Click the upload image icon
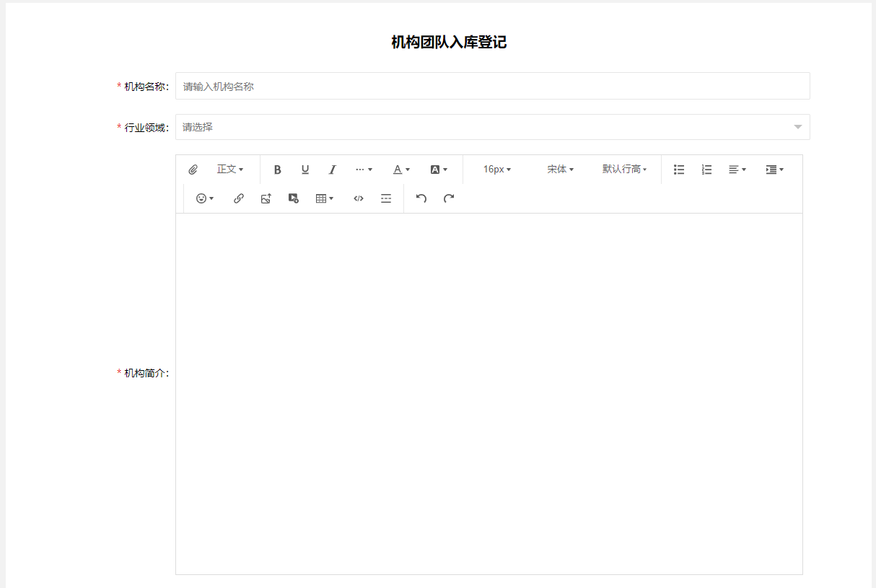The height and width of the screenshot is (588, 876). tap(266, 198)
